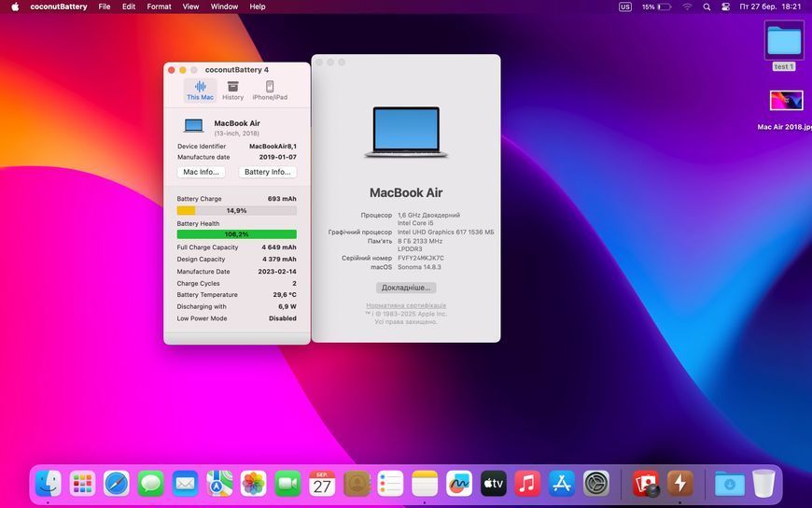The height and width of the screenshot is (508, 812).
Task: Click the Mac Manufacture date value 2019-01-07
Action: [277, 157]
